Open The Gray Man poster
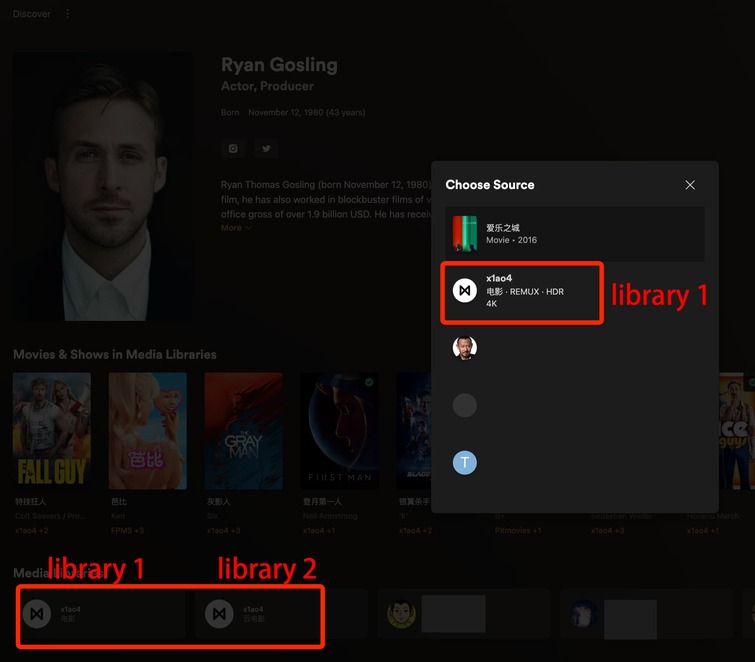 point(243,431)
